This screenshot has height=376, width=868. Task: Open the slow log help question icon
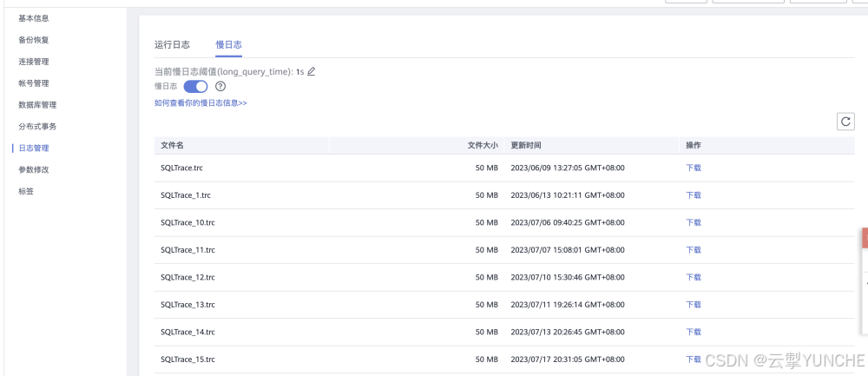click(220, 86)
